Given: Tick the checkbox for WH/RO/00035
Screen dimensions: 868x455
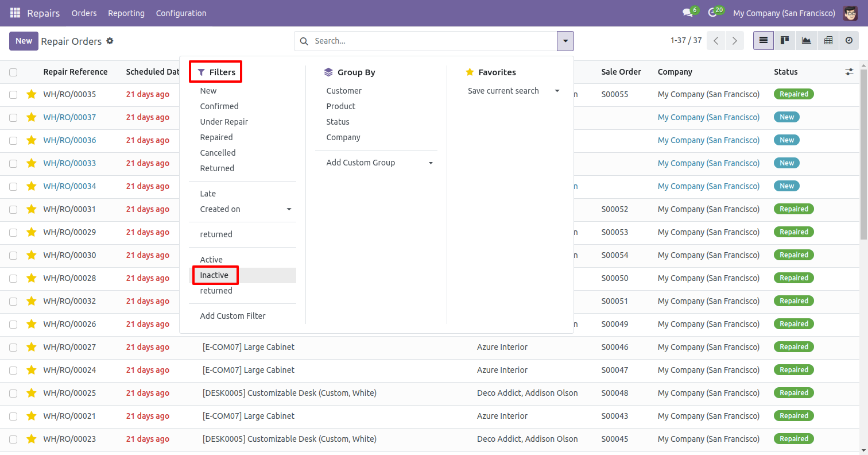Looking at the screenshot, I should tap(13, 94).
